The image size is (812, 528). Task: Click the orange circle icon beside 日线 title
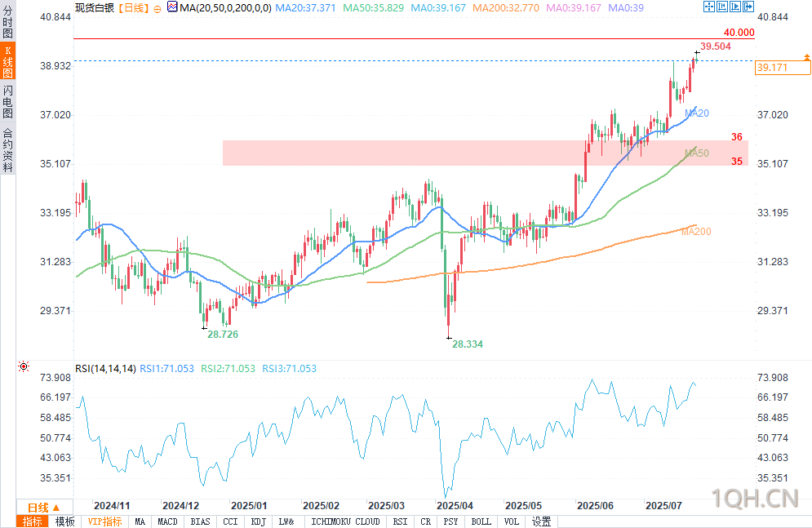[x=158, y=8]
